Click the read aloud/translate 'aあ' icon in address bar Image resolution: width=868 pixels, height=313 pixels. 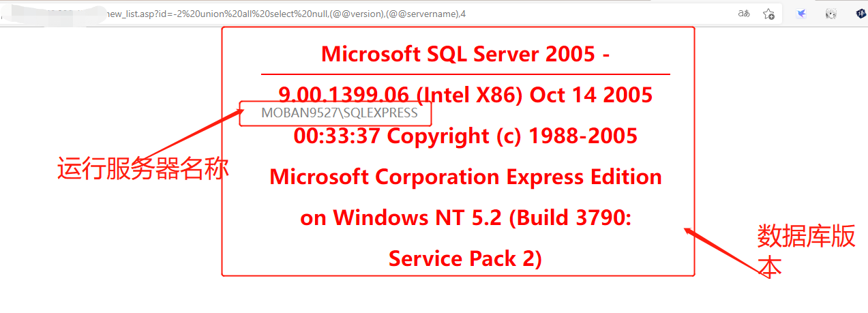coord(745,13)
